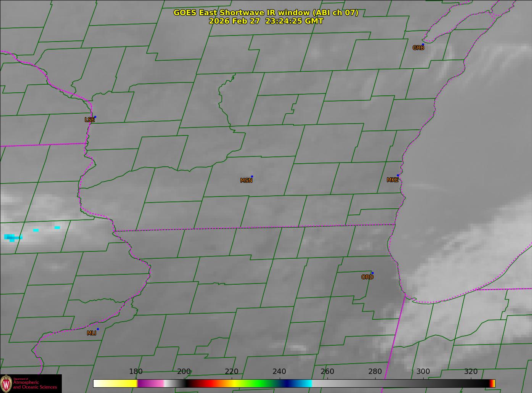The image size is (532, 393).
Task: Click the "200" colorbar tick label
Action: click(184, 372)
